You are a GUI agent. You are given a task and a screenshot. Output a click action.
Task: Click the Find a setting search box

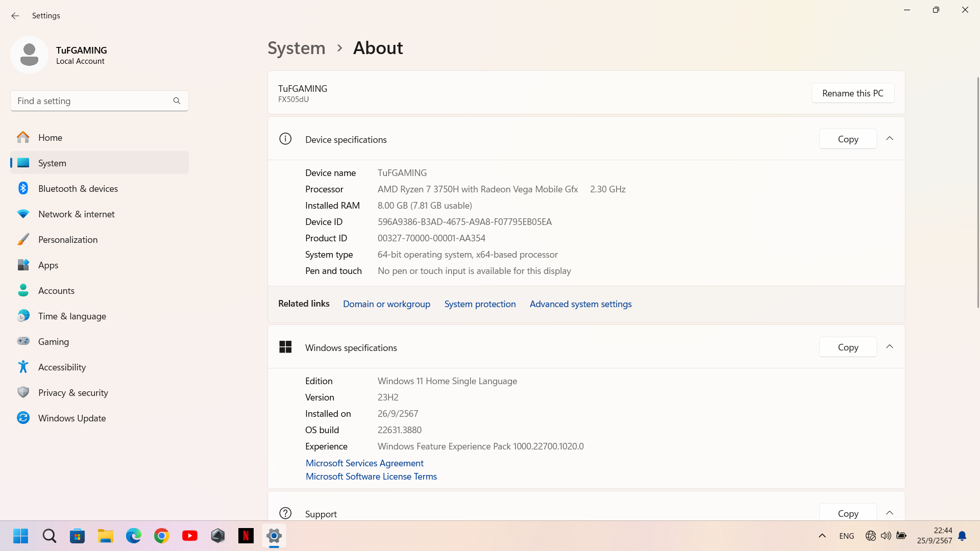point(100,101)
